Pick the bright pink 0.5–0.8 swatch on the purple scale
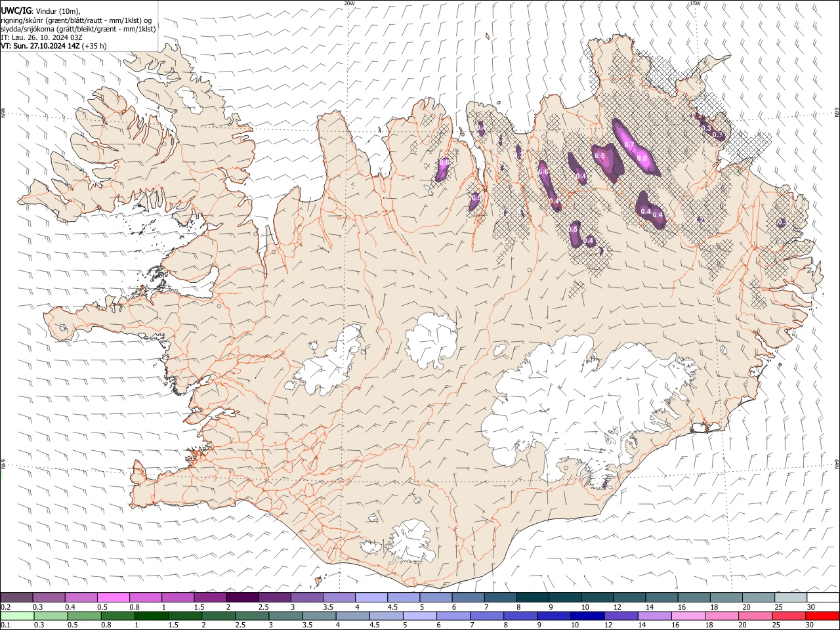 (x=114, y=597)
